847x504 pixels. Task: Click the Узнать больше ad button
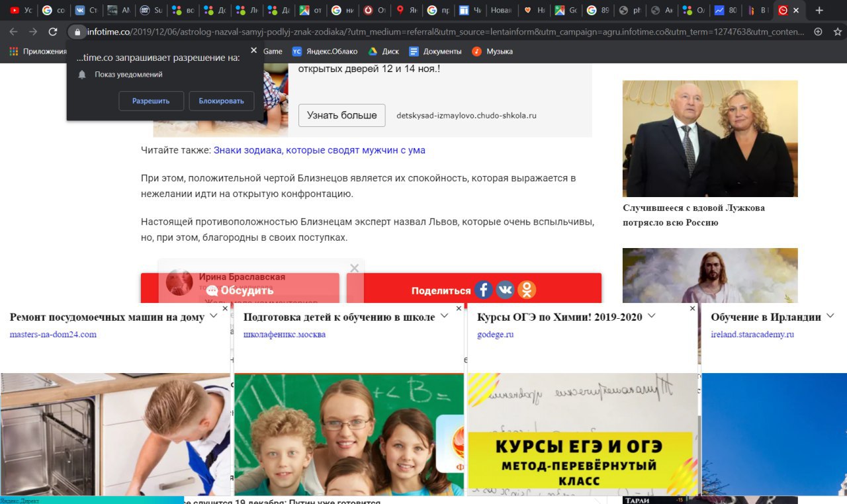coord(341,115)
